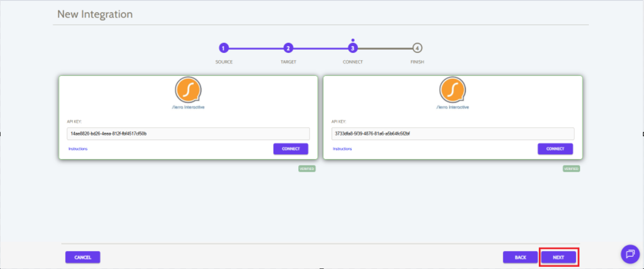Click the step 1 Source circle
The image size is (644, 269).
click(x=224, y=48)
